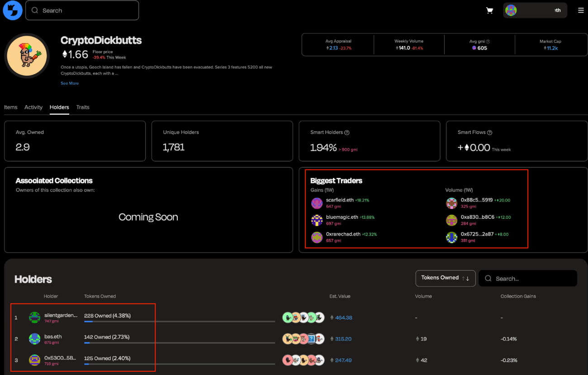Viewport: 588px width, 375px height.
Task: Click the 142 Owned progress bar
Action: point(180,343)
